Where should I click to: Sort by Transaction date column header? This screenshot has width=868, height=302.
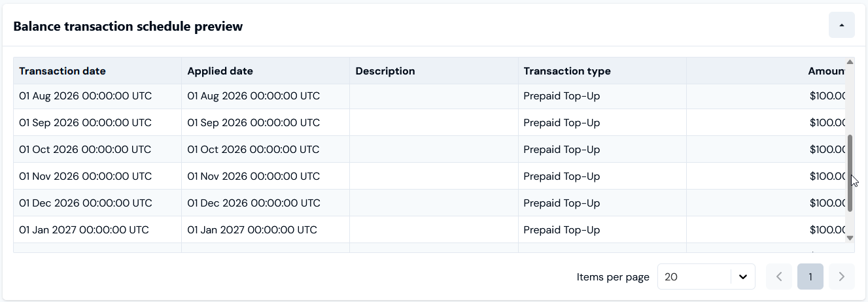[97, 71]
